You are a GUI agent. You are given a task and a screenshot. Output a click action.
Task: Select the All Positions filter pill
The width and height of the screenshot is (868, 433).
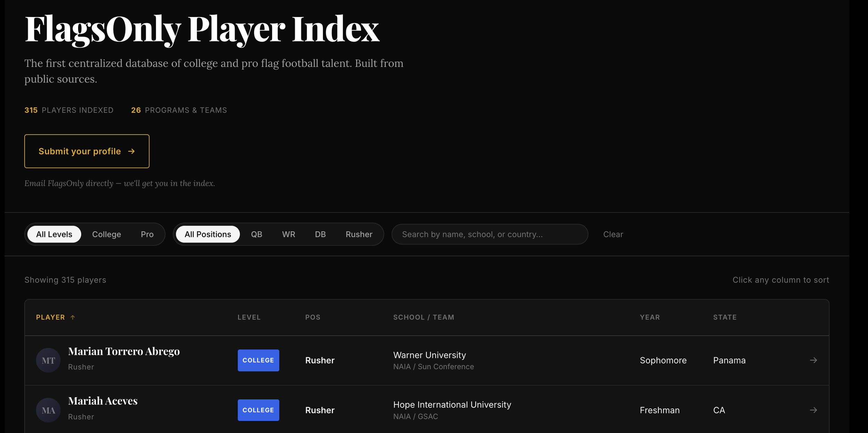[x=208, y=234]
